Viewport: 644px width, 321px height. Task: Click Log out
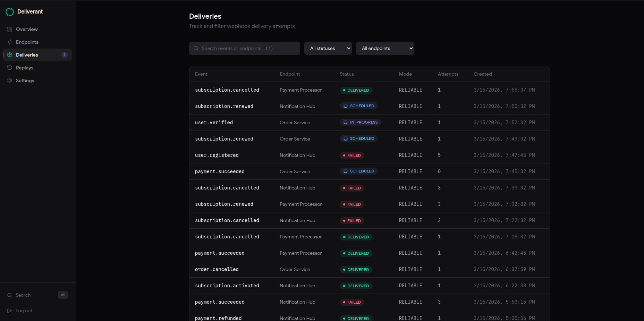point(23,311)
